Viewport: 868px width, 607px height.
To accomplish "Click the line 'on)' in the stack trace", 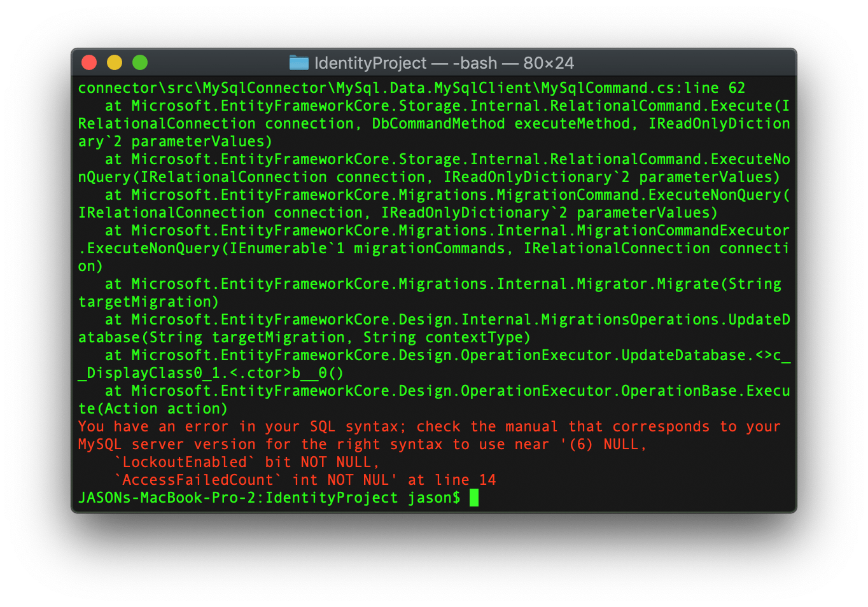I will (90, 266).
